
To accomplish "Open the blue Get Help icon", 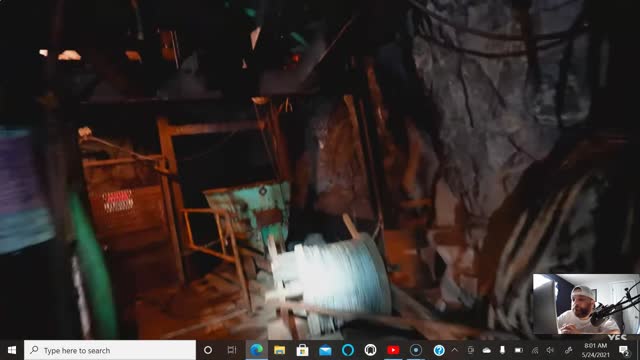I will (439, 350).
